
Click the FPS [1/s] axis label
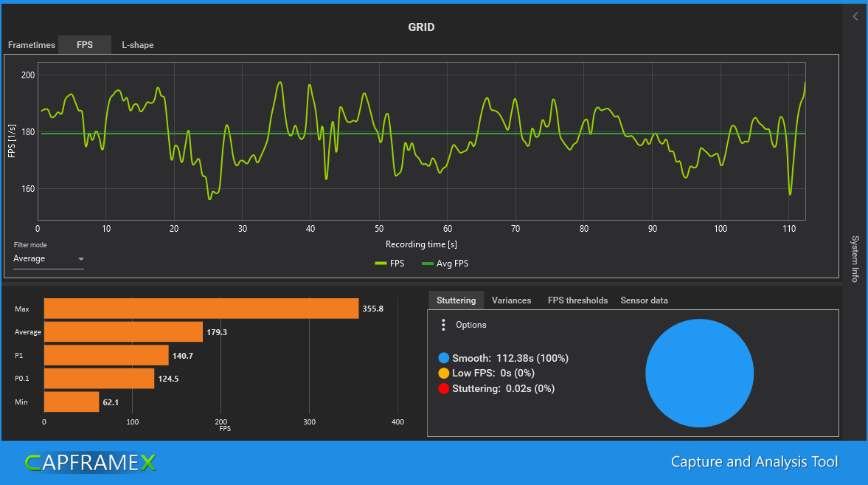[12, 141]
